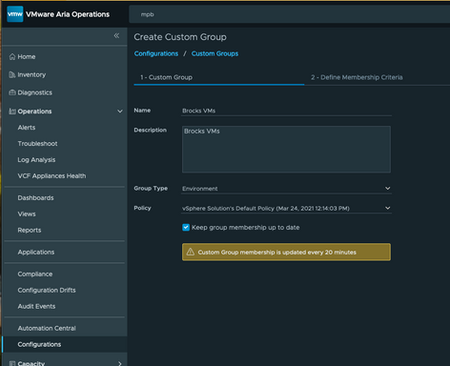The width and height of the screenshot is (450, 366).
Task: Click the Operations chart icon
Action: [12, 111]
